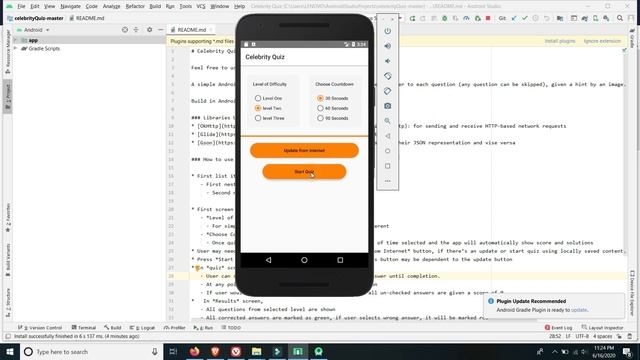The width and height of the screenshot is (640, 360).
Task: Click Project panel settings gear icon
Action: pos(149,30)
